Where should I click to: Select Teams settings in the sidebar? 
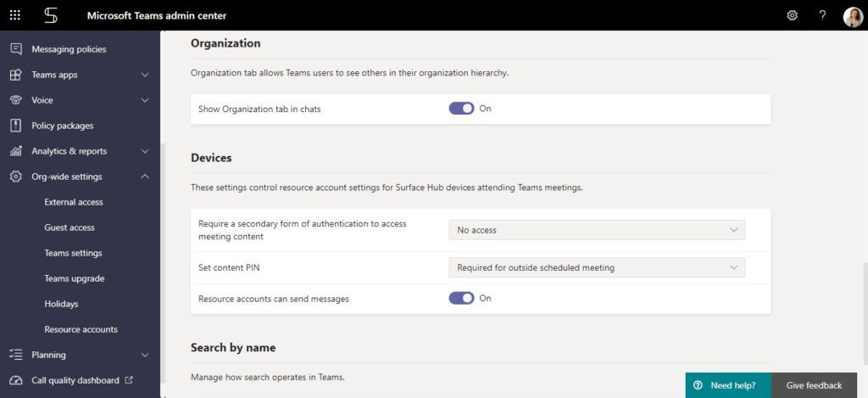click(x=73, y=253)
